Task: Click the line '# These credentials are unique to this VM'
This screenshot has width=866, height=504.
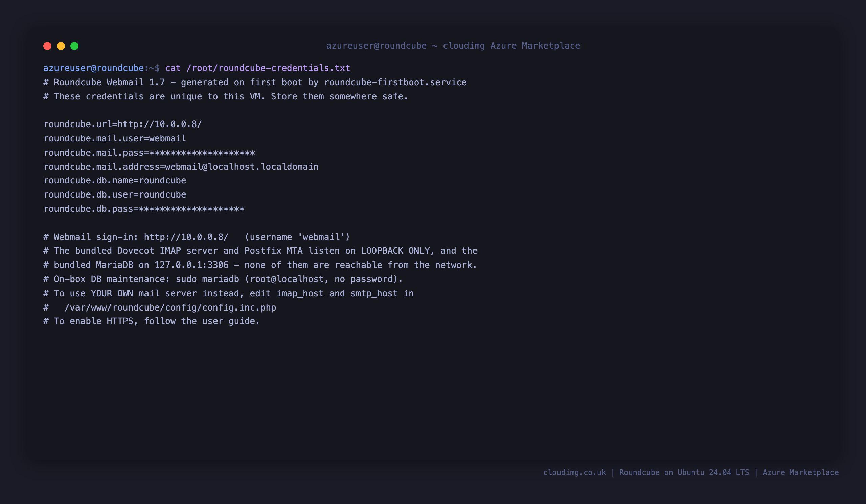Action: click(x=225, y=96)
